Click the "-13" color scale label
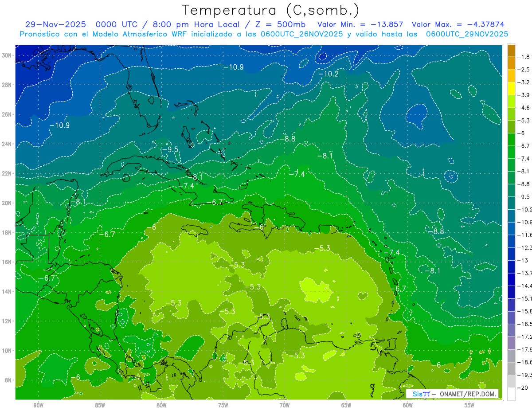The height and width of the screenshot is (411, 532). 523,260
